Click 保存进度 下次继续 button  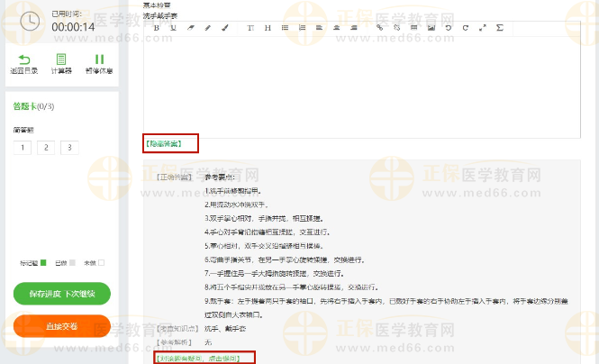tap(61, 294)
